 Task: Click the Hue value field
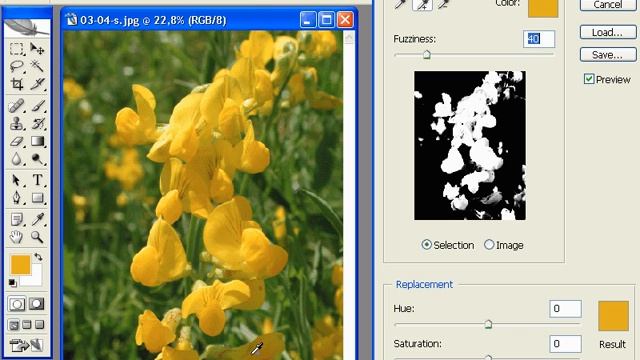(565, 309)
